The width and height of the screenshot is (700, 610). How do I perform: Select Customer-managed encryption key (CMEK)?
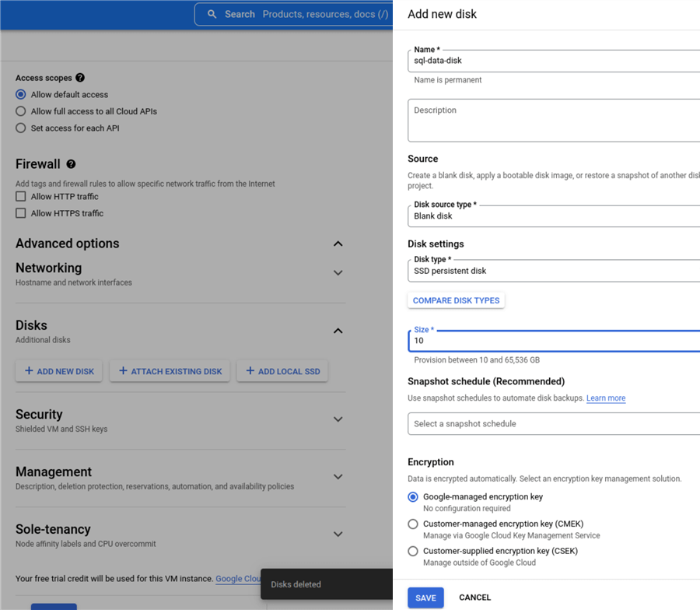click(413, 524)
